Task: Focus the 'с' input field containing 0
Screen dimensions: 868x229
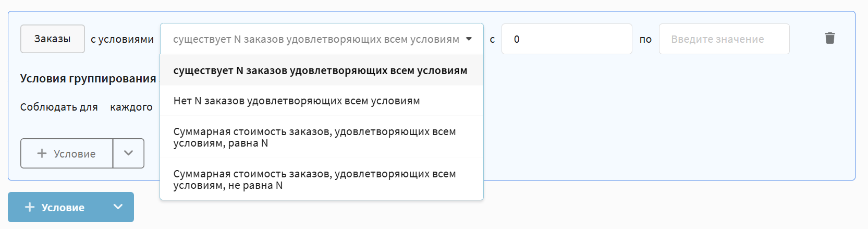Action: 566,39
